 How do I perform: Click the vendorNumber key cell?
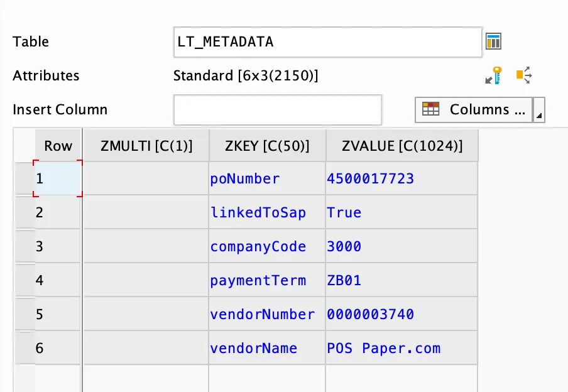(x=267, y=314)
